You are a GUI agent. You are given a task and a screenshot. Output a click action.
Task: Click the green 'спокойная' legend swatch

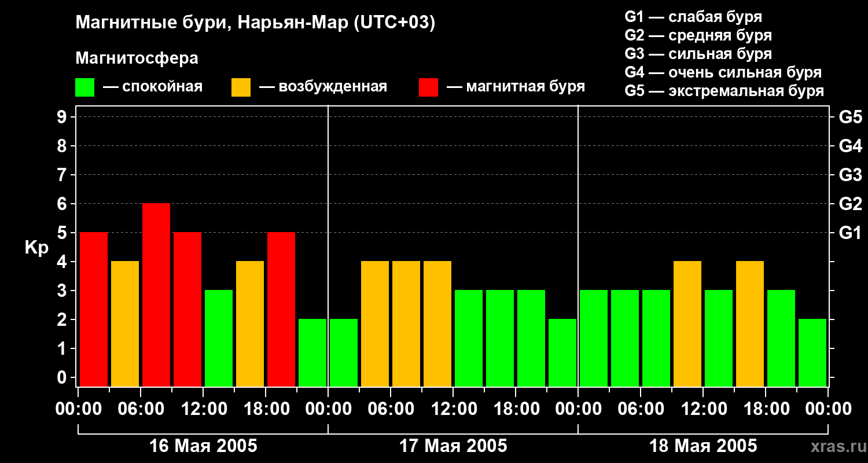coord(84,87)
